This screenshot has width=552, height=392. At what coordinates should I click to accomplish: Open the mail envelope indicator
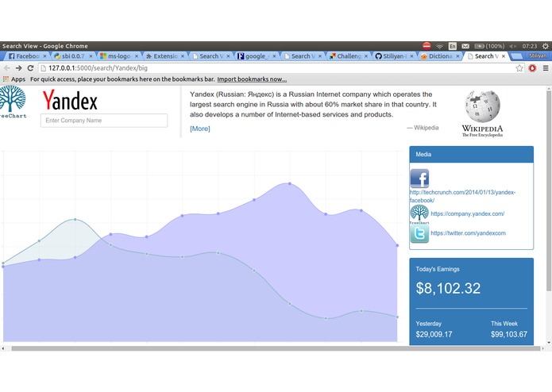click(465, 46)
